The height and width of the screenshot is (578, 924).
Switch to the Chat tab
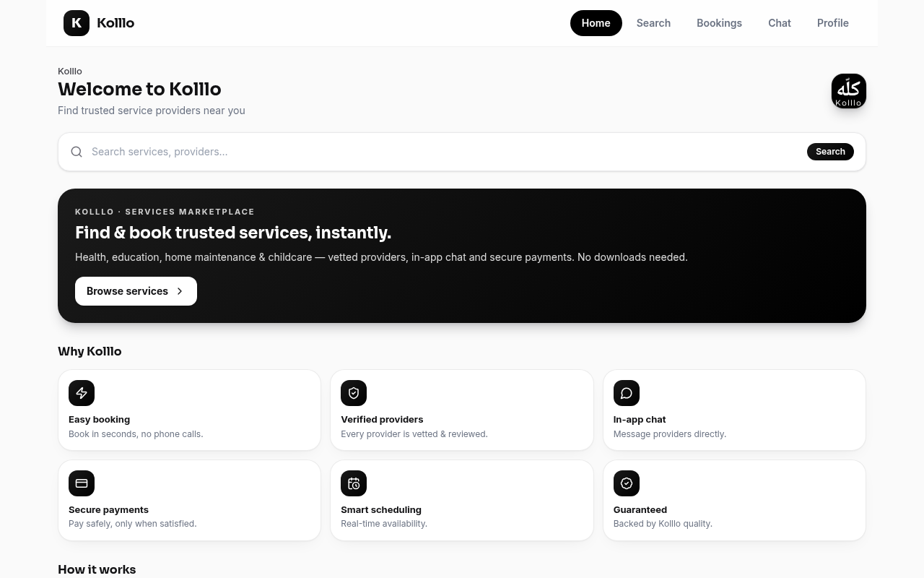coord(780,23)
